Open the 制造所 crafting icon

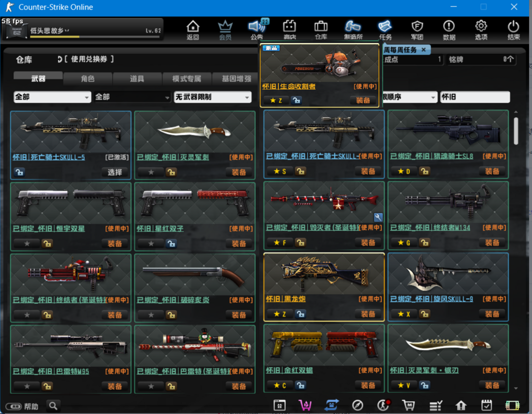tap(353, 30)
